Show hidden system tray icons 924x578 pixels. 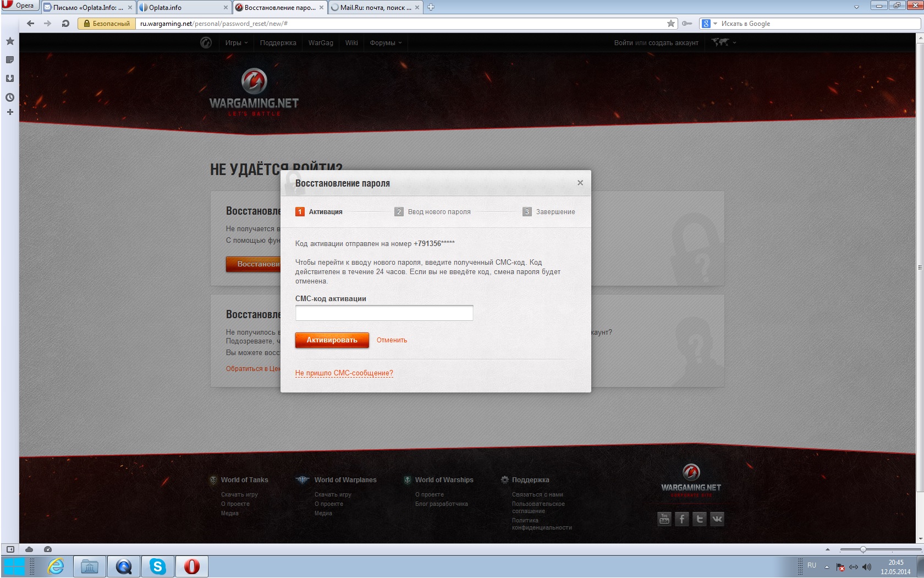pos(827,567)
